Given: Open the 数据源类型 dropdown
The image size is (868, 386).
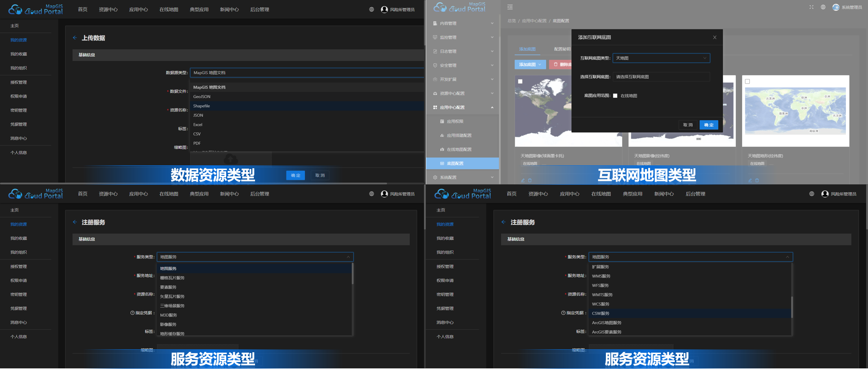Looking at the screenshot, I should pyautogui.click(x=307, y=73).
